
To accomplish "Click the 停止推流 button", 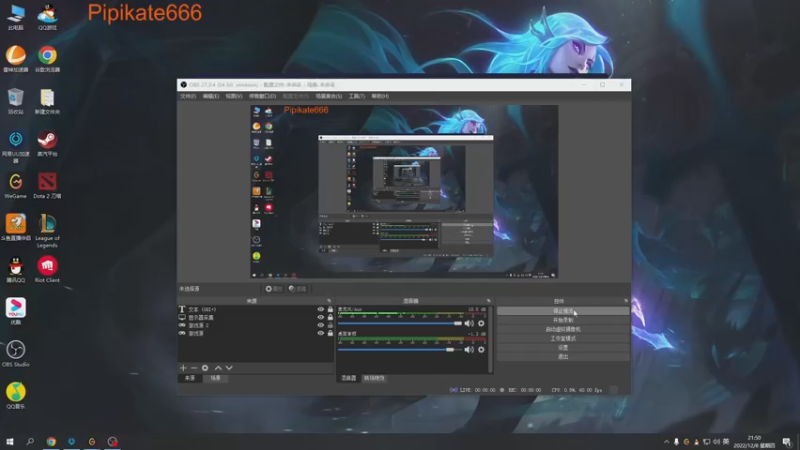I will (x=563, y=311).
